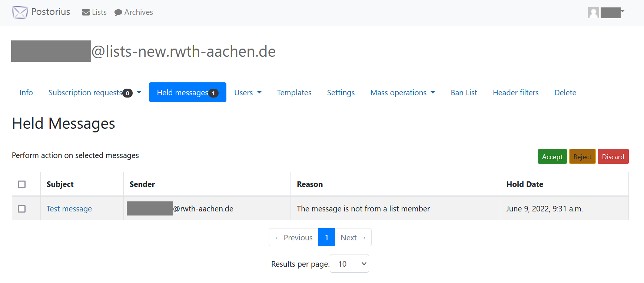This screenshot has height=283, width=644.
Task: Switch to the Templates tab
Action: click(x=294, y=93)
